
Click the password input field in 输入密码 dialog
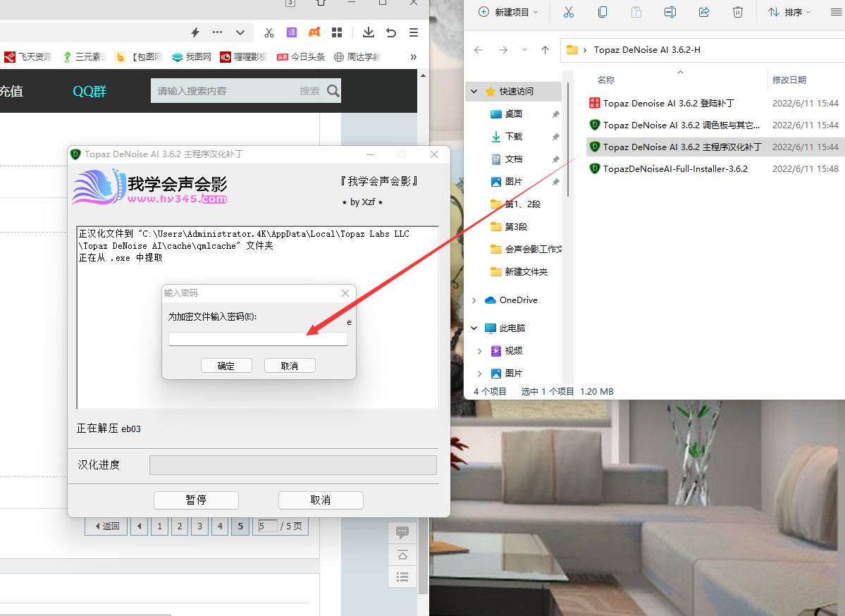click(x=258, y=339)
